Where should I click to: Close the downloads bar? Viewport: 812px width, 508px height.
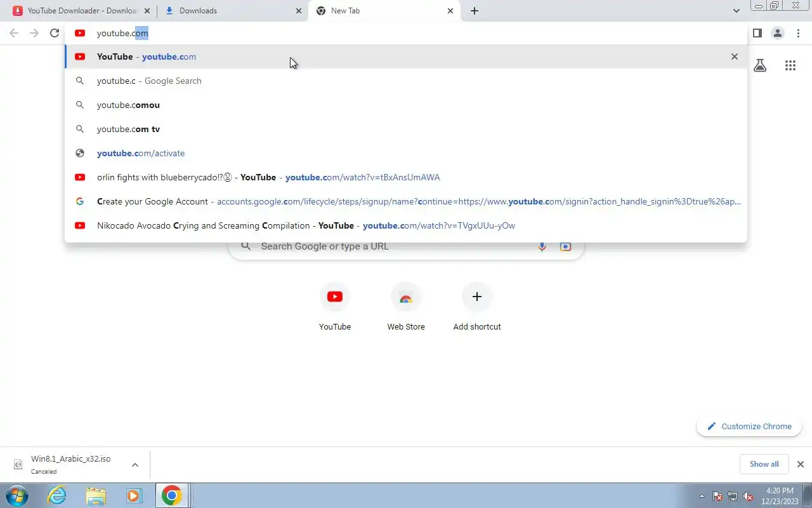(x=801, y=464)
